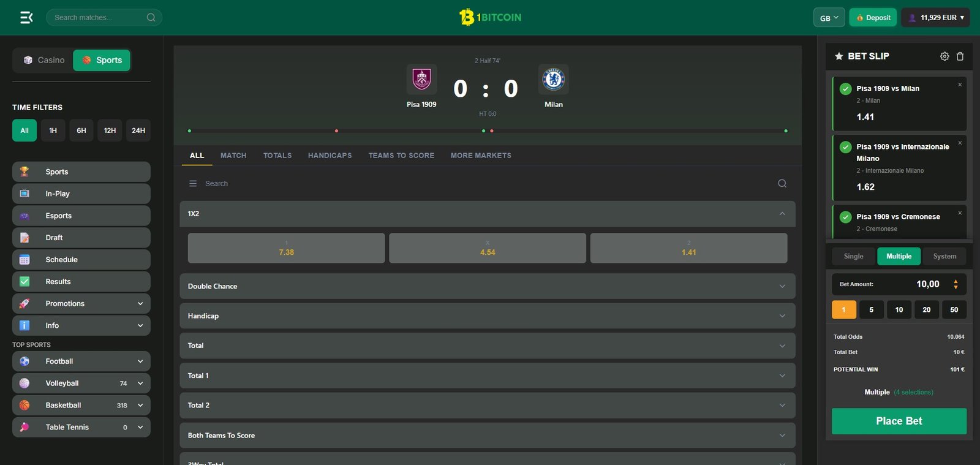Select the Single bet type tab
This screenshot has height=465, width=980.
[853, 256]
